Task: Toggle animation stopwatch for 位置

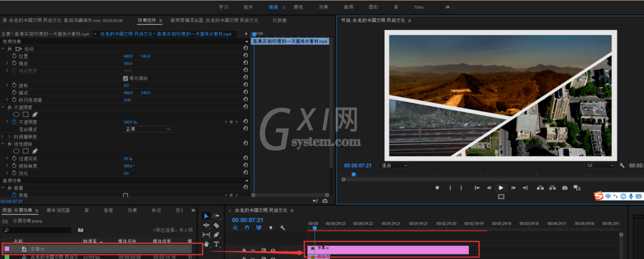Action: pos(14,56)
